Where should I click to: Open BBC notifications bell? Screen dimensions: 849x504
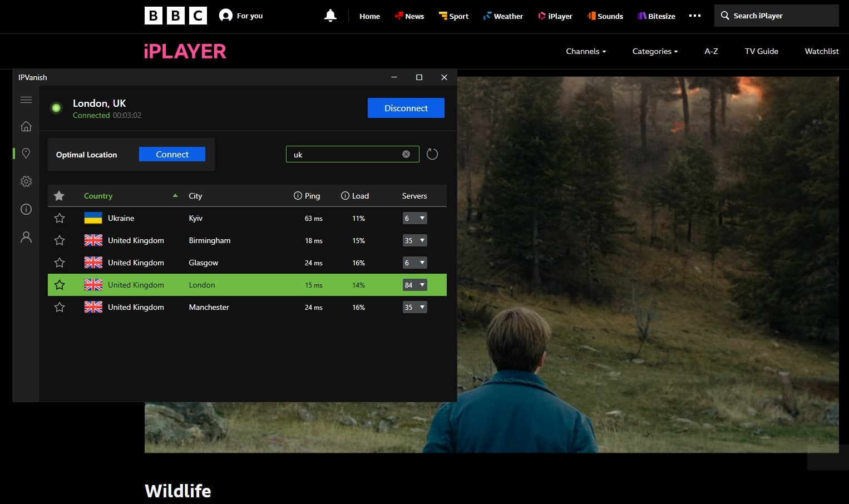(330, 16)
